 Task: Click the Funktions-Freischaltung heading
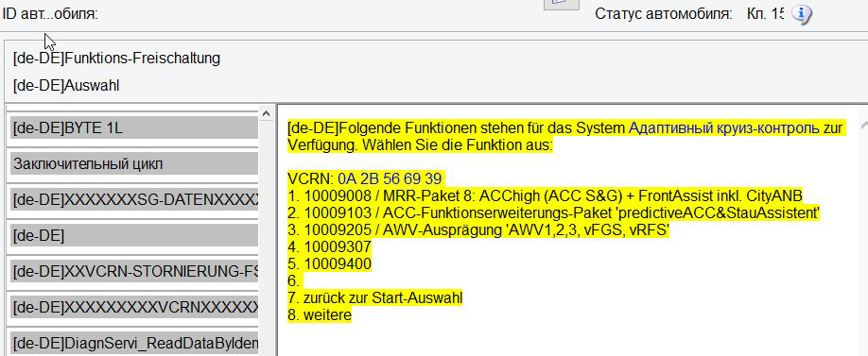click(116, 58)
